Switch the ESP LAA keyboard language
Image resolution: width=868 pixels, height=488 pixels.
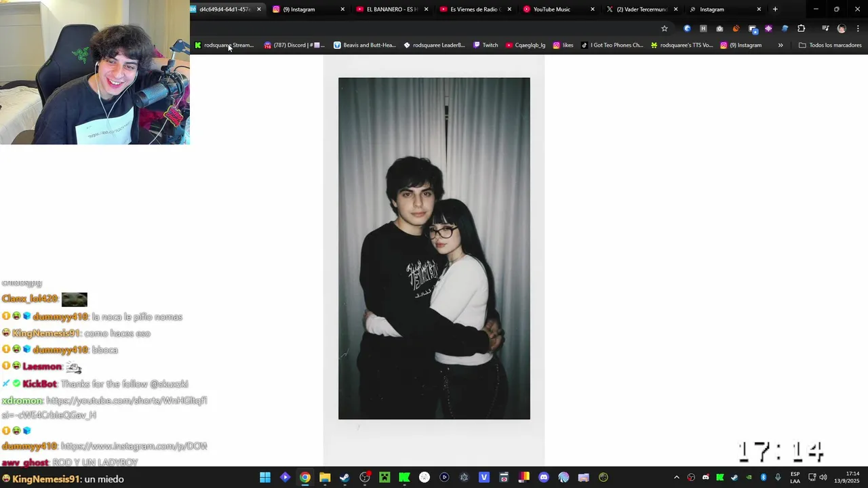click(795, 477)
